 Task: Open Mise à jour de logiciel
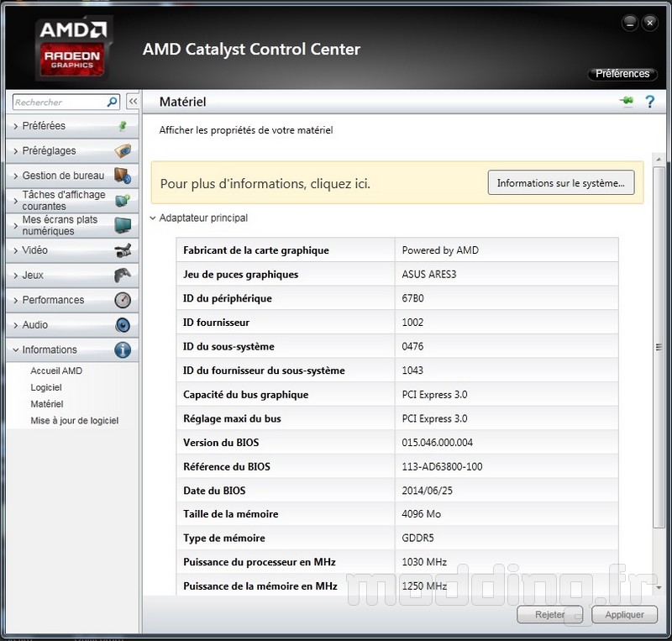pyautogui.click(x=75, y=421)
